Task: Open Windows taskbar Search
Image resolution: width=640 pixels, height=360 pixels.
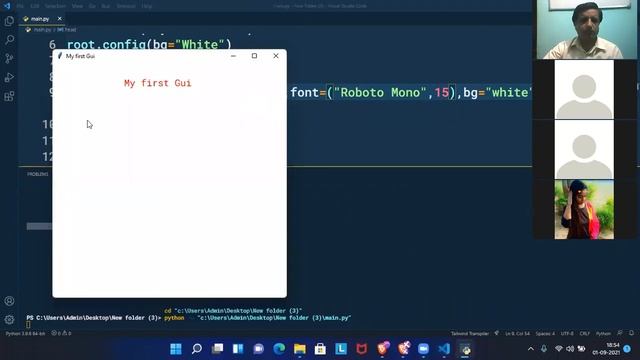Action: 197,349
